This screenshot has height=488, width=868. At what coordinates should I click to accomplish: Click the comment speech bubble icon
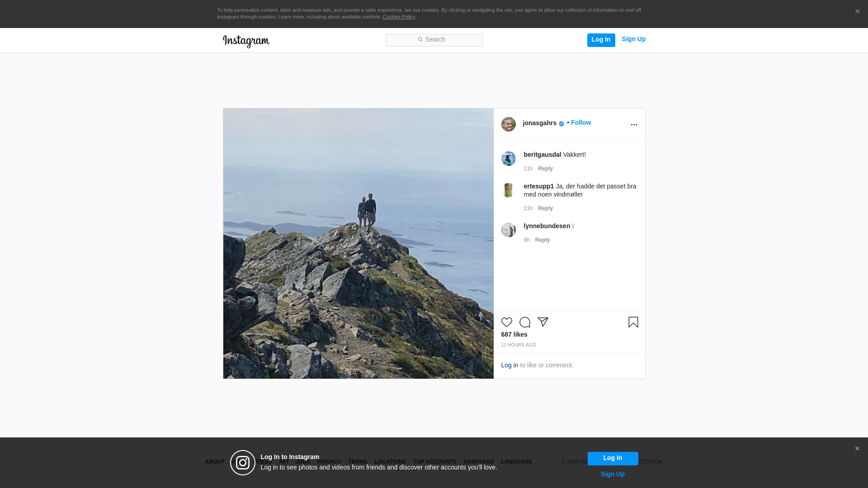525,322
